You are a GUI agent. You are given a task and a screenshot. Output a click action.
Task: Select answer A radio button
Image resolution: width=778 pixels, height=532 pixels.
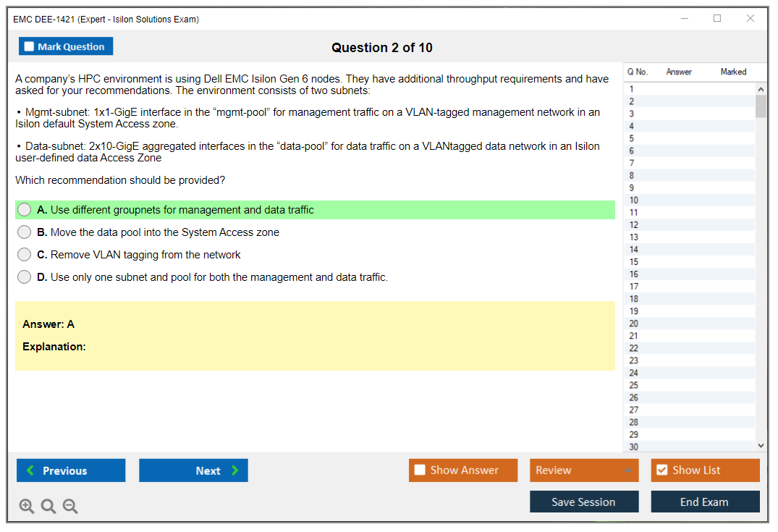25,210
